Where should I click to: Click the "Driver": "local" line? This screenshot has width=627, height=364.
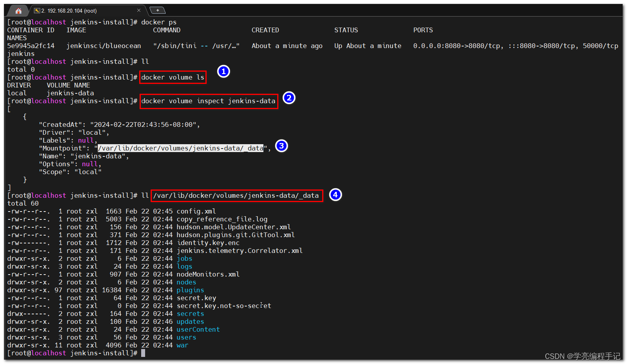coord(74,132)
